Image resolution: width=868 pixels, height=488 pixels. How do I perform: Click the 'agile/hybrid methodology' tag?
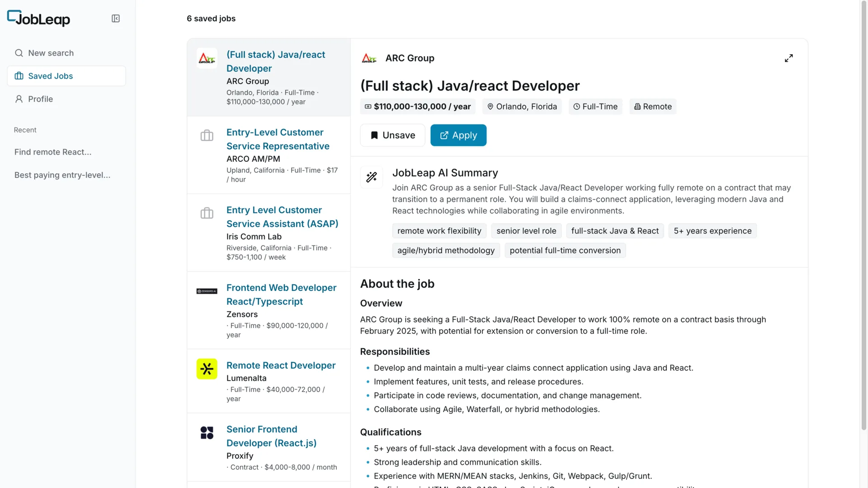[446, 250]
